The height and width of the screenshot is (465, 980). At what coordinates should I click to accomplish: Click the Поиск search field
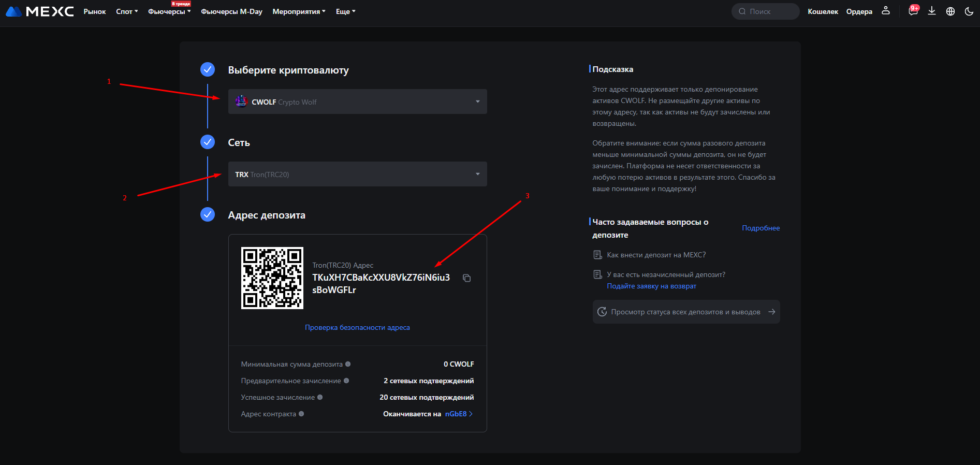(x=766, y=11)
